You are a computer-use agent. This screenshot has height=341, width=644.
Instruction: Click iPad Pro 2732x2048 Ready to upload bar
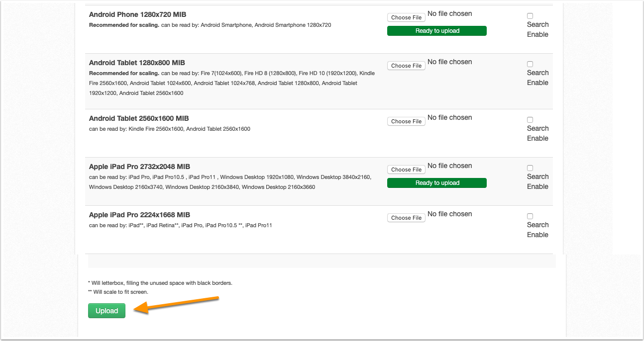pos(437,183)
